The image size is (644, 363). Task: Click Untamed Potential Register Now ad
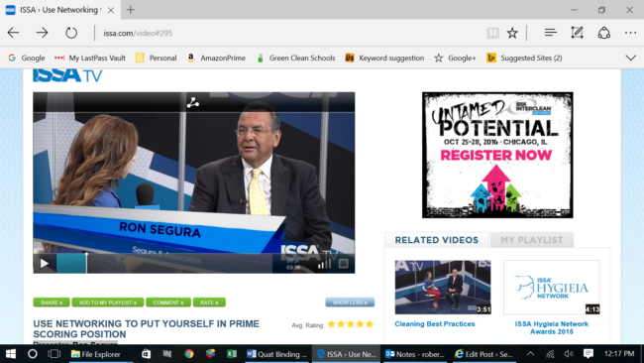pyautogui.click(x=497, y=155)
